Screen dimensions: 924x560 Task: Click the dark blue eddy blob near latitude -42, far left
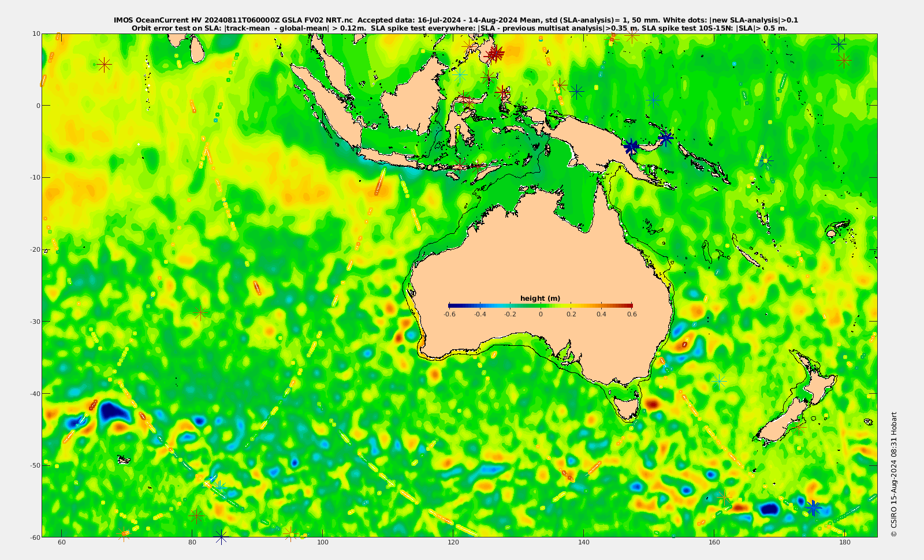click(x=113, y=412)
